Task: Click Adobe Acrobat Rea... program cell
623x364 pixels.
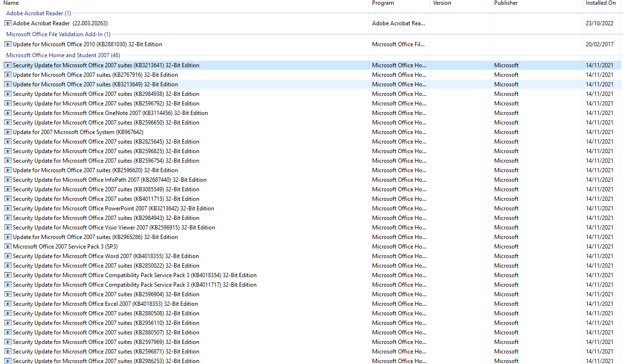Action: point(399,23)
